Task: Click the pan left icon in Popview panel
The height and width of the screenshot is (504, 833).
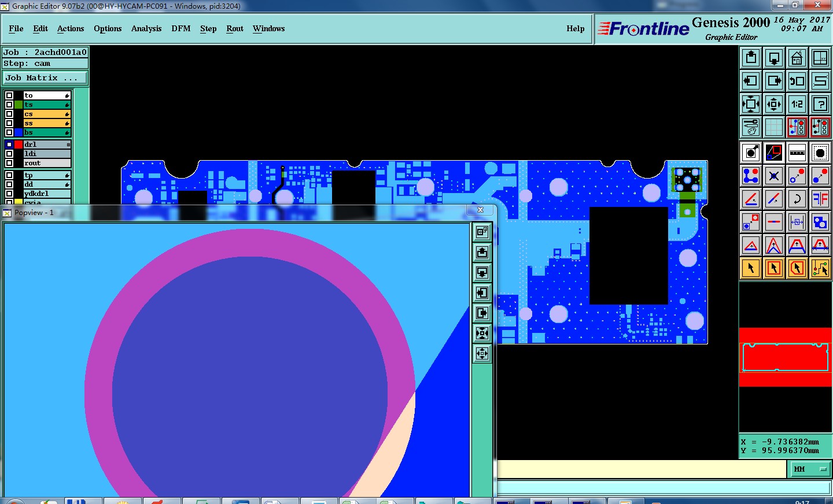Action: (x=482, y=292)
